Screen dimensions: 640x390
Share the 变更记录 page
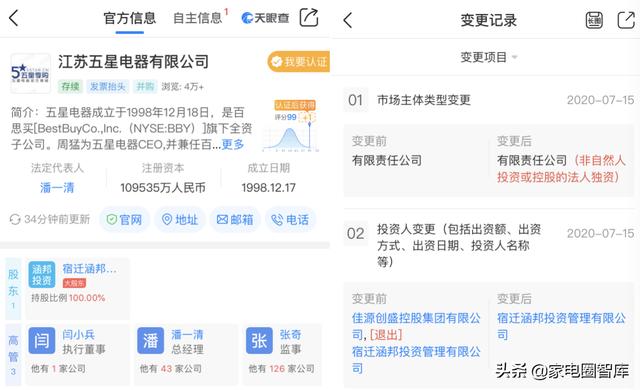[x=626, y=20]
